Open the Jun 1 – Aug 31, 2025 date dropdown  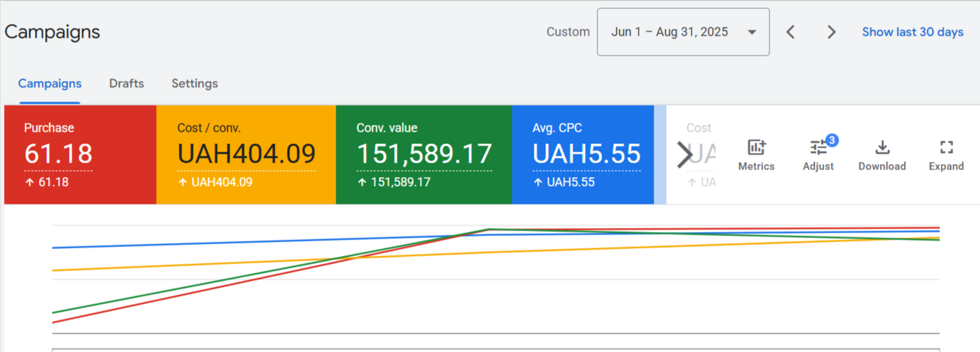683,32
